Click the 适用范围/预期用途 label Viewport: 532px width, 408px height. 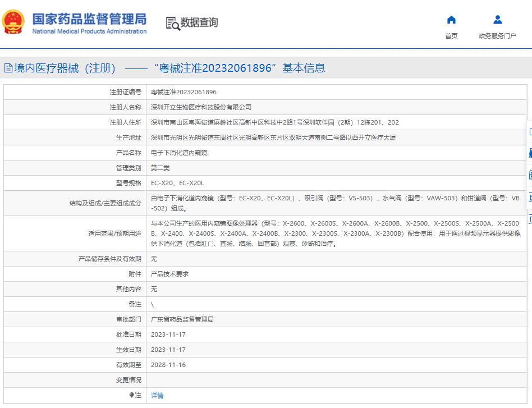(114, 233)
